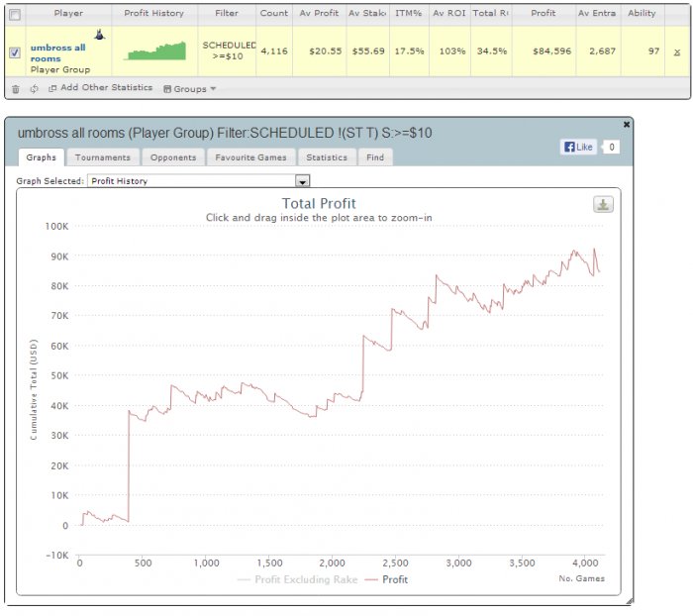Click the 34.5% Total ROI cell
Viewport: 693px width, 616px height.
click(492, 51)
